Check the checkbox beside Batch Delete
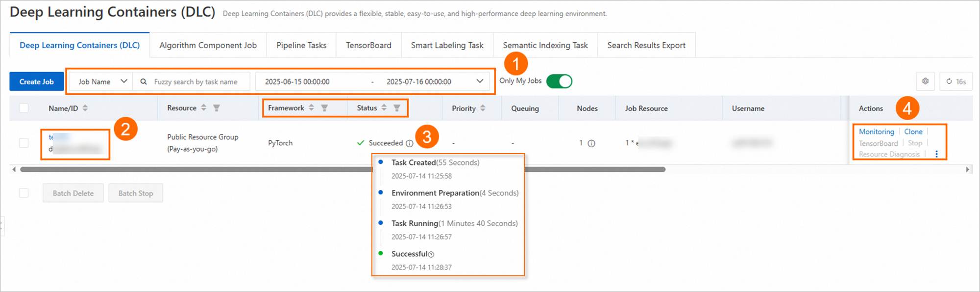Viewport: 980px width, 292px height. [x=24, y=193]
